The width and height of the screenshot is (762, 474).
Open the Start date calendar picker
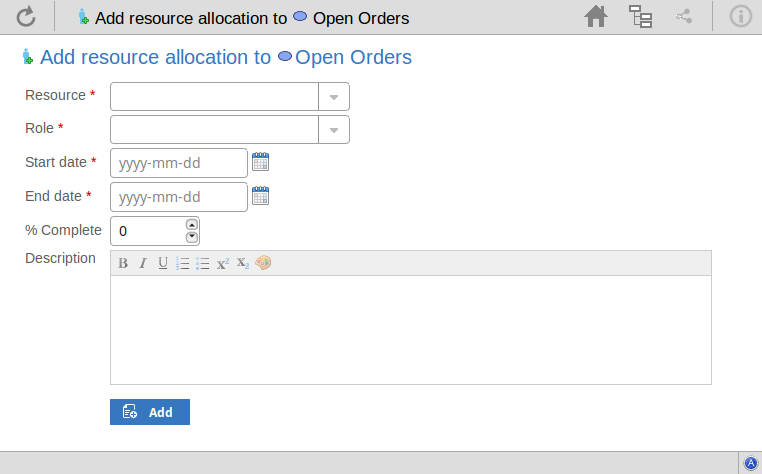click(261, 162)
